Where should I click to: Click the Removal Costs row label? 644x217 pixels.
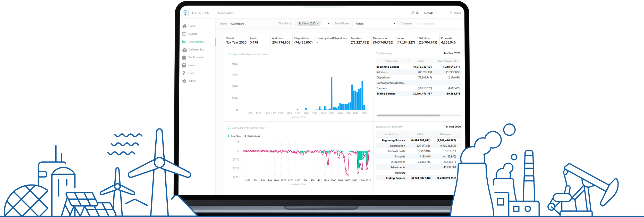(396, 151)
